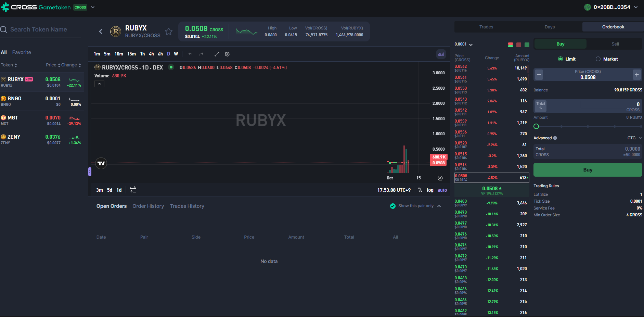Toggle the Show this pair only checkbox

point(393,206)
